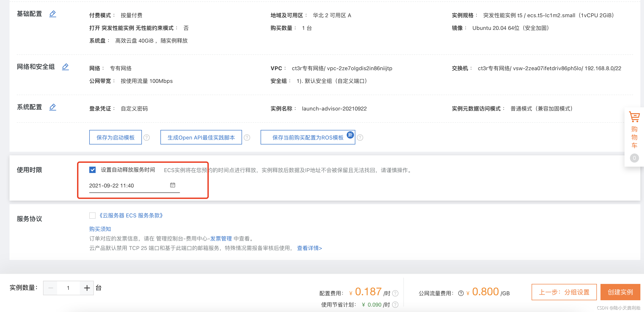Increase instance count with plus button
The height and width of the screenshot is (312, 644).
coord(87,288)
